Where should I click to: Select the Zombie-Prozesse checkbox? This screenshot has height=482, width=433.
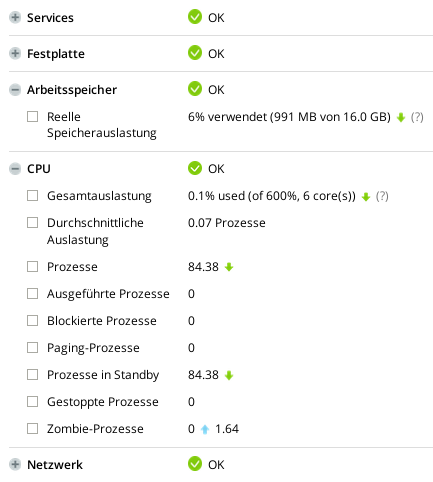(x=32, y=429)
